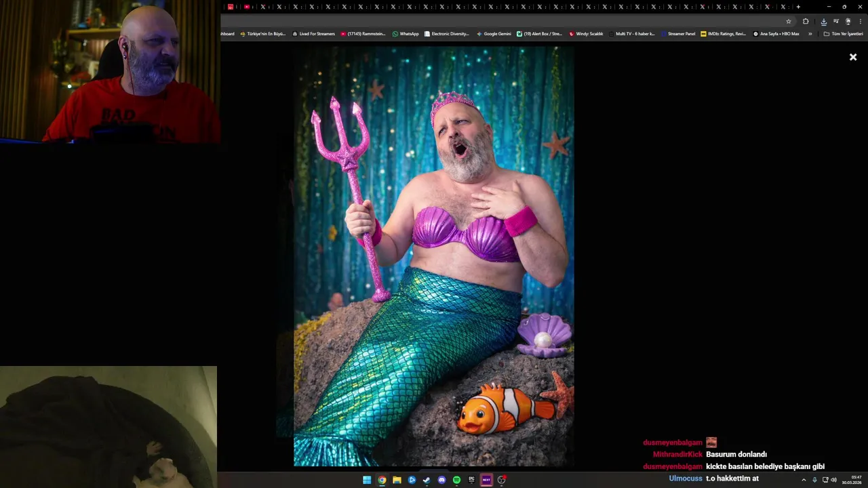The image size is (868, 488).
Task: Open (19) Alert Box / Stre... bookmark
Action: [540, 33]
